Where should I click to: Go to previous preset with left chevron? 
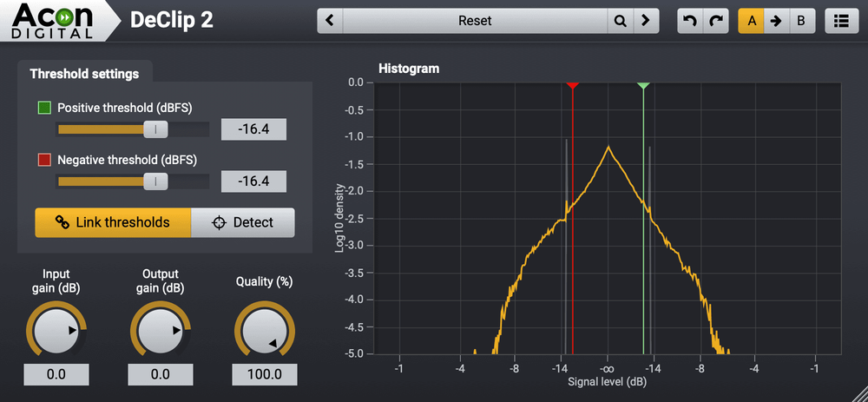tap(330, 21)
